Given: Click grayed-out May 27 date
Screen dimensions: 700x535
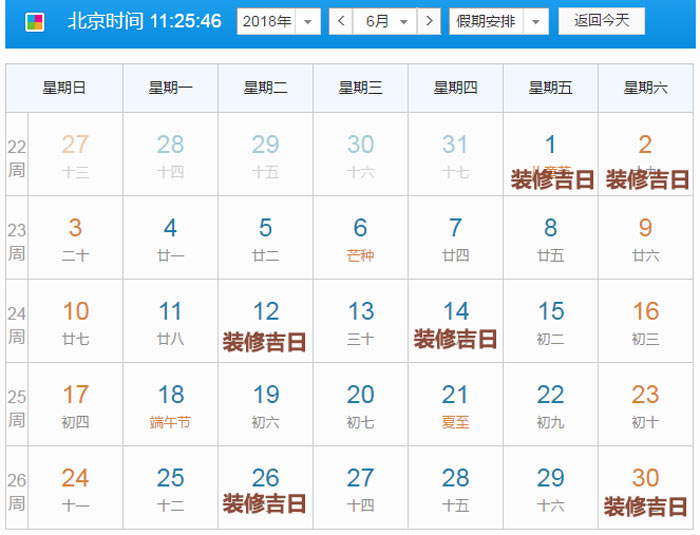Looking at the screenshot, I should click(x=76, y=156).
